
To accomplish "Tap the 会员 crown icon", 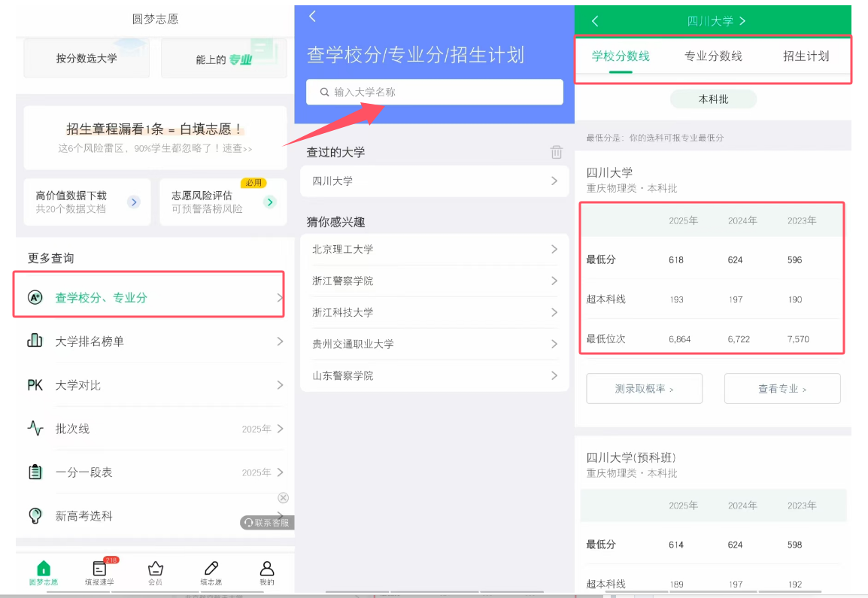I will (155, 570).
